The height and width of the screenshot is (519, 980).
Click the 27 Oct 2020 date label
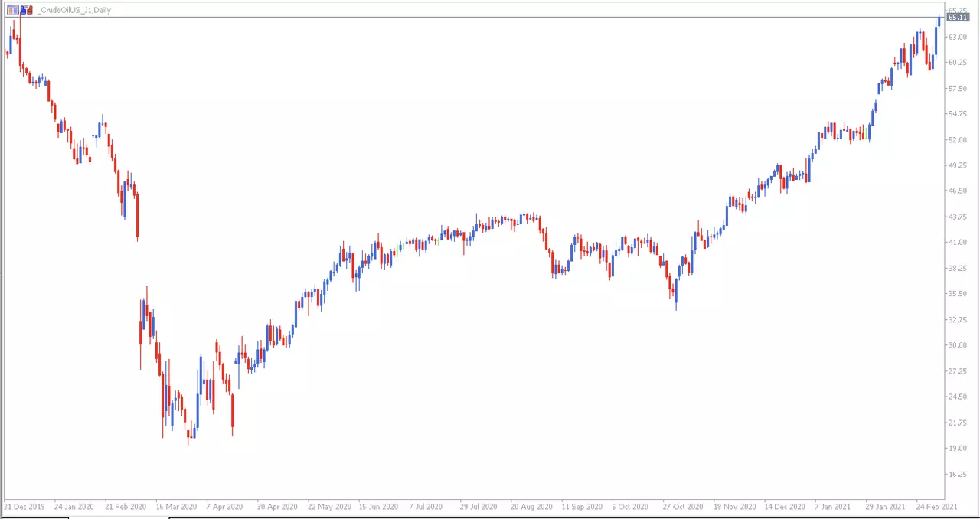[683, 507]
